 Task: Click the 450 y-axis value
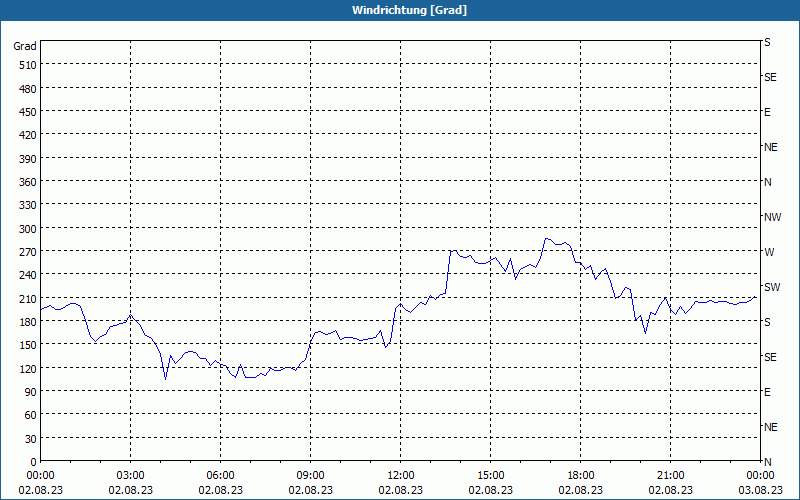[28, 112]
